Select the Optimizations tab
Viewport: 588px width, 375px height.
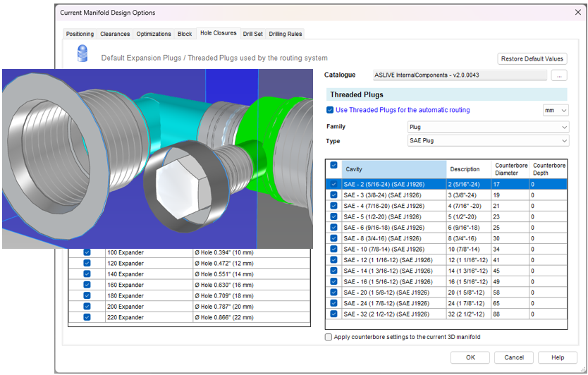pyautogui.click(x=154, y=34)
